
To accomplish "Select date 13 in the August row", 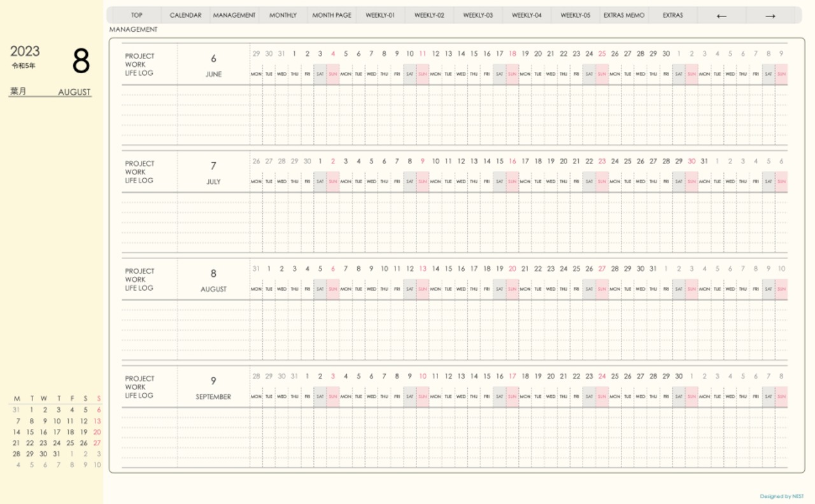I will (423, 269).
